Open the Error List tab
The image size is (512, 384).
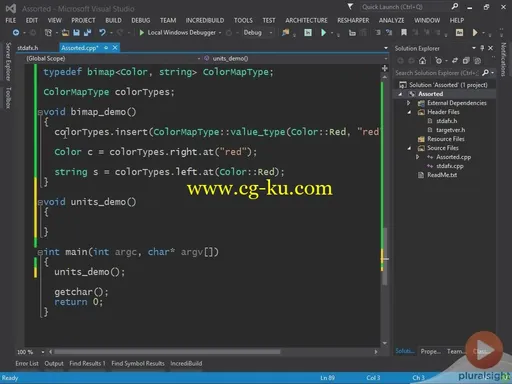27,364
